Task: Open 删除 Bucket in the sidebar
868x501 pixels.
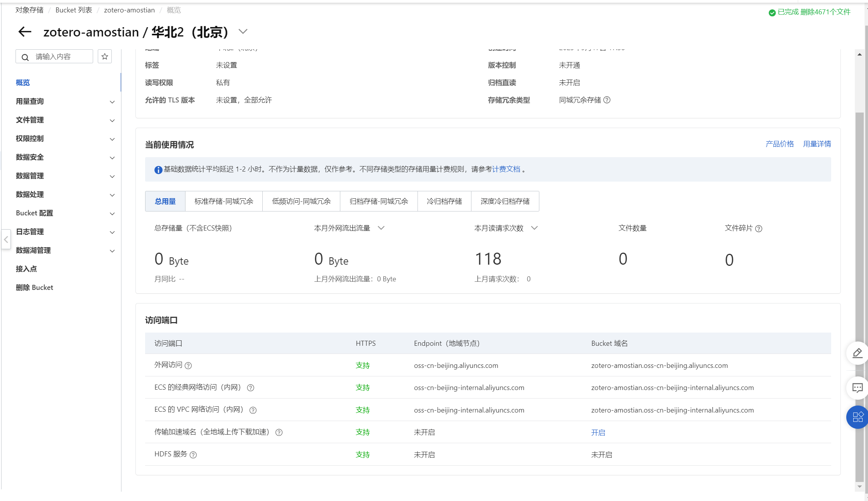Action: point(35,288)
